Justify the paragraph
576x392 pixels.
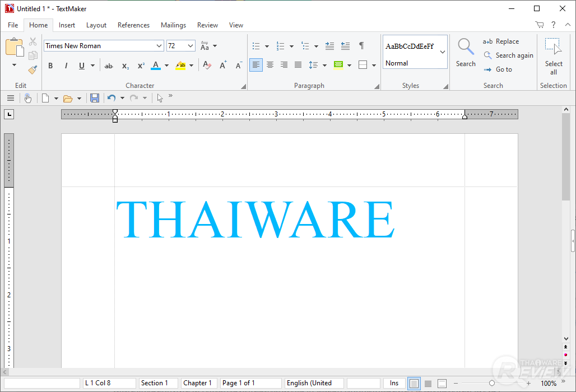click(298, 65)
